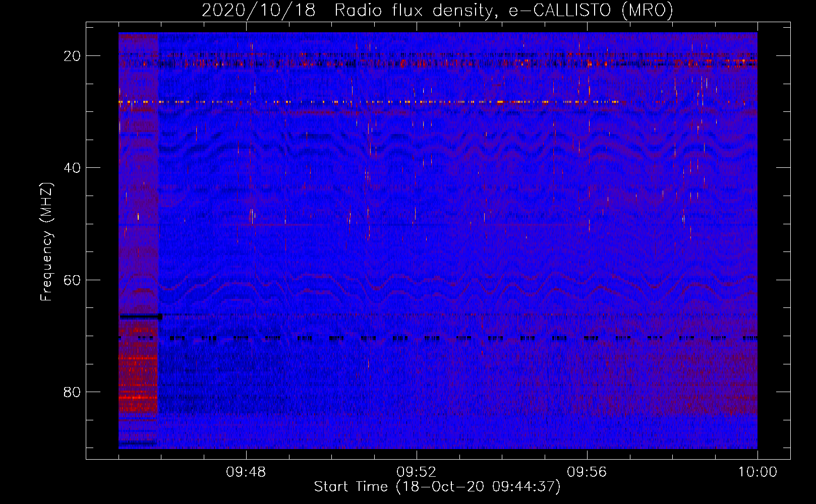Click the "09:56" time tick label

[x=587, y=472]
